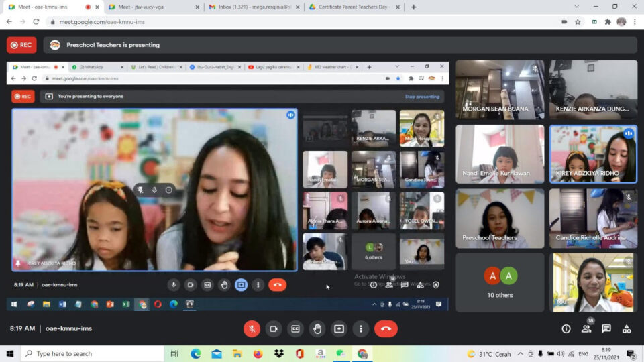Expand the tab search chevron in Chrome
Image resolution: width=644 pixels, height=362 pixels.
577,7
